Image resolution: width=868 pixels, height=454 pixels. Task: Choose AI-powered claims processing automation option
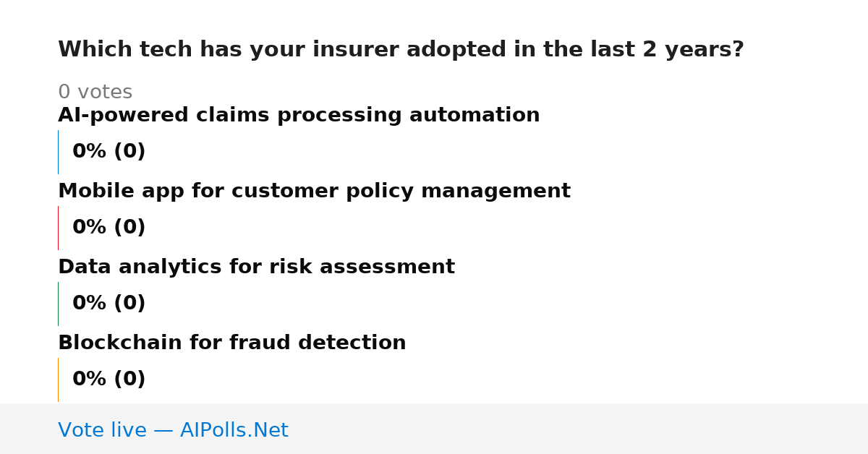(299, 116)
